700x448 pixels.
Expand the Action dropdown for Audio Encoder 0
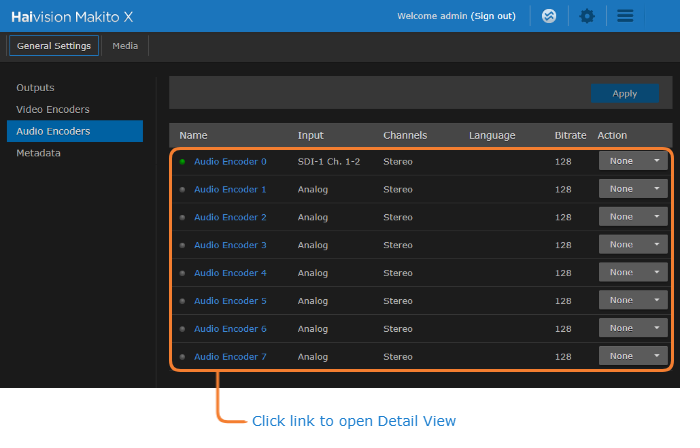[x=632, y=160]
